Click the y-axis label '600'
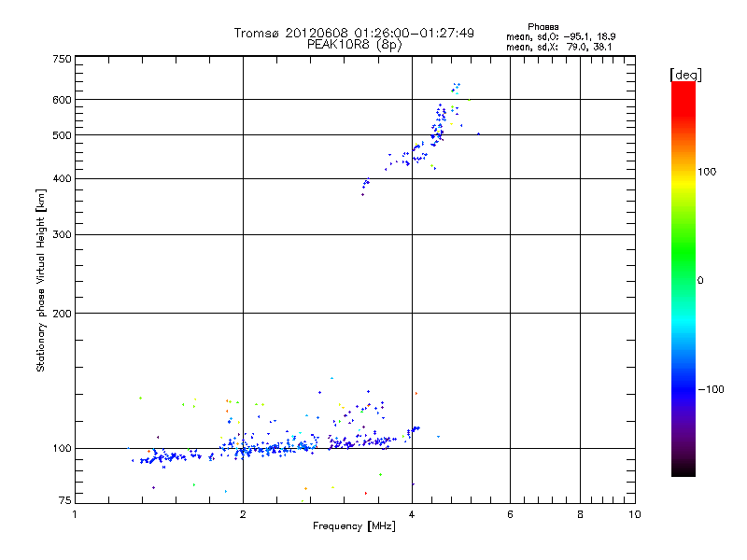 point(62,100)
